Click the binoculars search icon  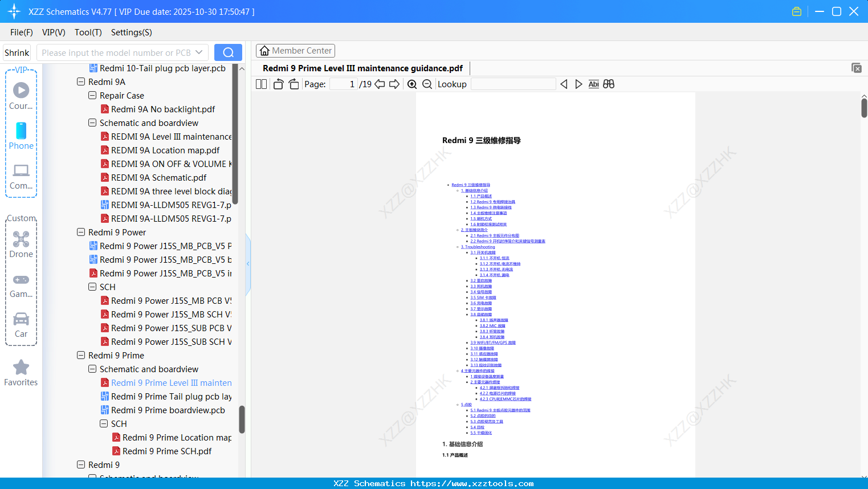pos(609,84)
